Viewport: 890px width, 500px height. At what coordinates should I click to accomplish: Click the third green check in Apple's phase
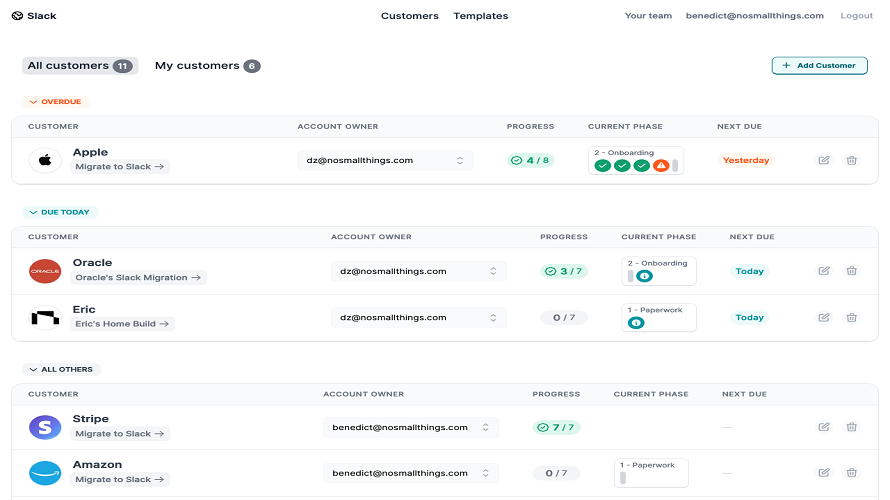(x=641, y=166)
